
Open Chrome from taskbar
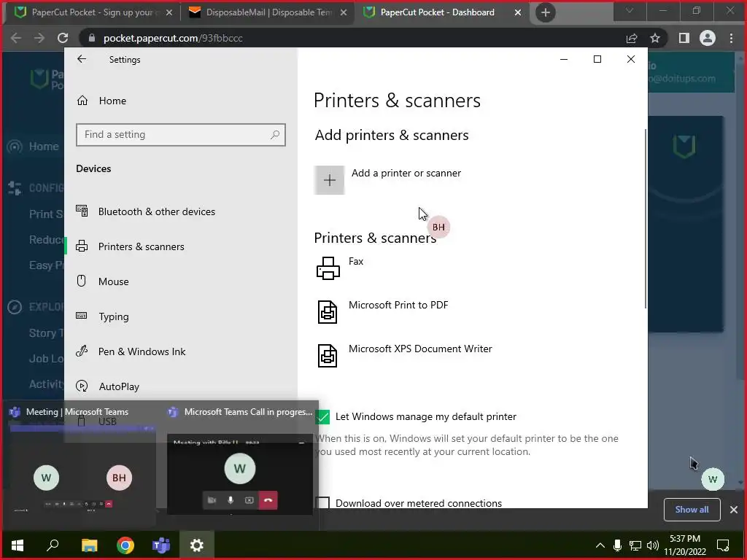tap(125, 545)
